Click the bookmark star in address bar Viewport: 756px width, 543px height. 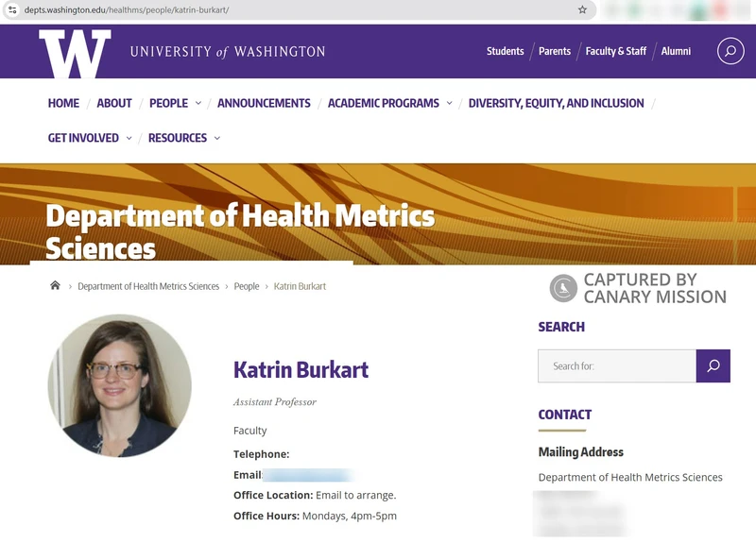coord(582,9)
